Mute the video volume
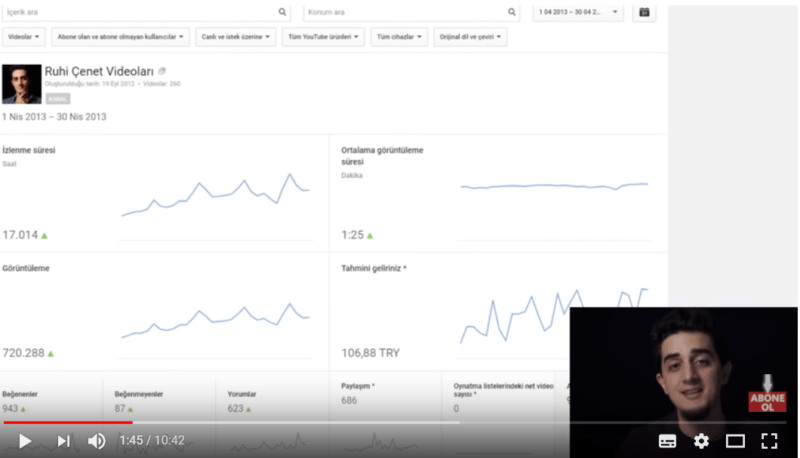Viewport: 800px width, 458px height. (x=96, y=440)
